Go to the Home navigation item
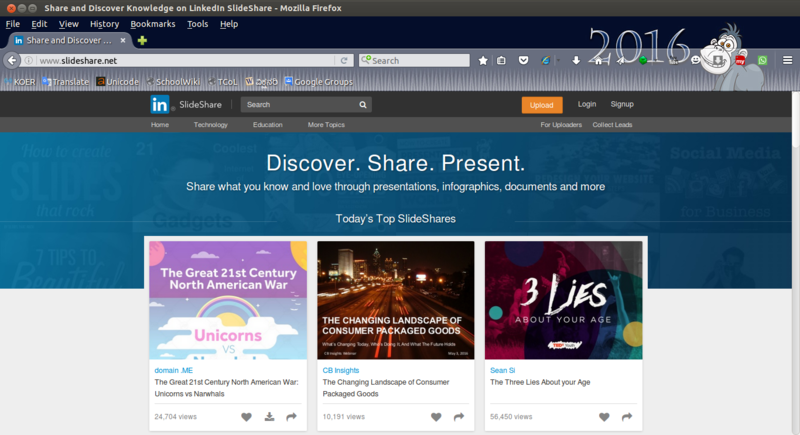 pyautogui.click(x=160, y=124)
